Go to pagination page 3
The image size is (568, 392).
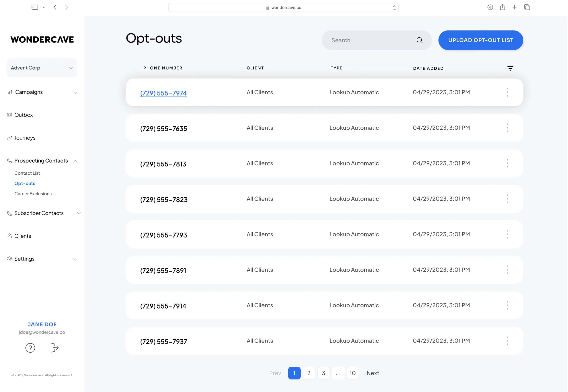click(323, 373)
